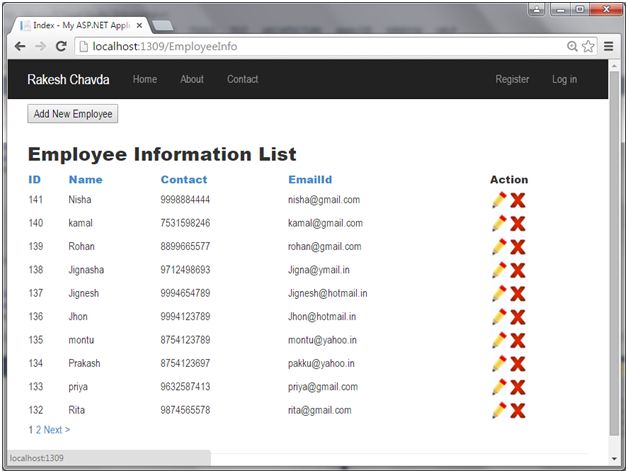Screen dimensions: 628x473
Task: Sort by the Name column header
Action: pyautogui.click(x=85, y=179)
